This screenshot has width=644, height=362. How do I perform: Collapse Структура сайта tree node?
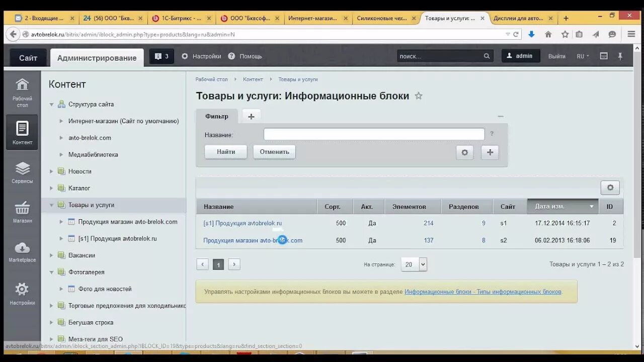coord(51,105)
